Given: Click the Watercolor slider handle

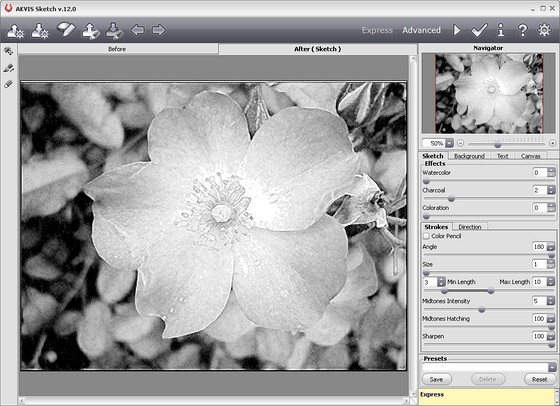Looking at the screenshot, I should tap(426, 181).
